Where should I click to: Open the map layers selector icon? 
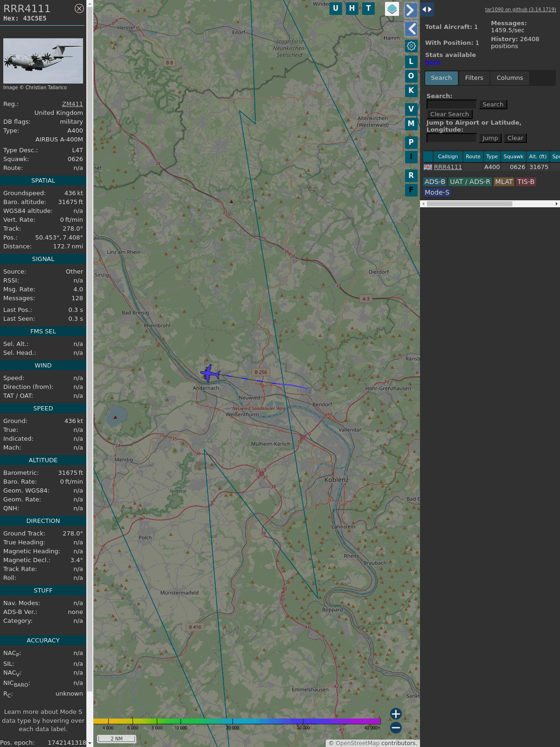[x=392, y=9]
